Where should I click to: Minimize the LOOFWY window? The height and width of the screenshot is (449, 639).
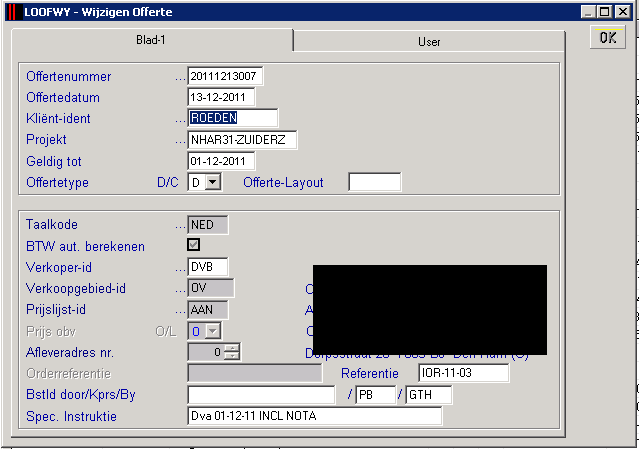pos(588,12)
